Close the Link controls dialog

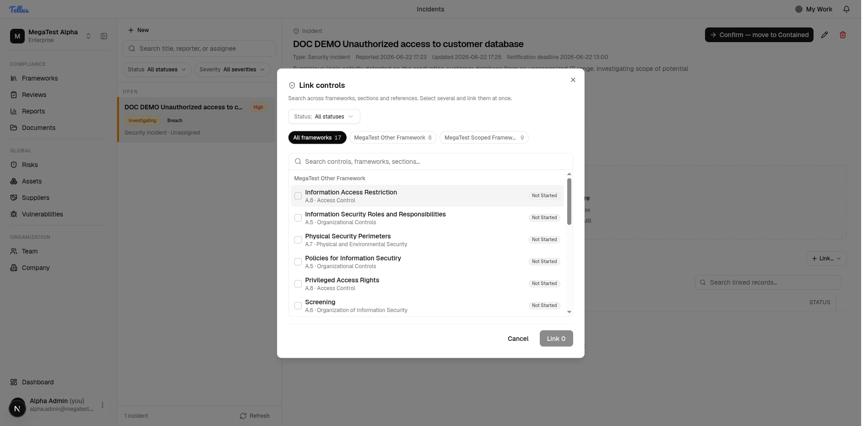pos(573,80)
